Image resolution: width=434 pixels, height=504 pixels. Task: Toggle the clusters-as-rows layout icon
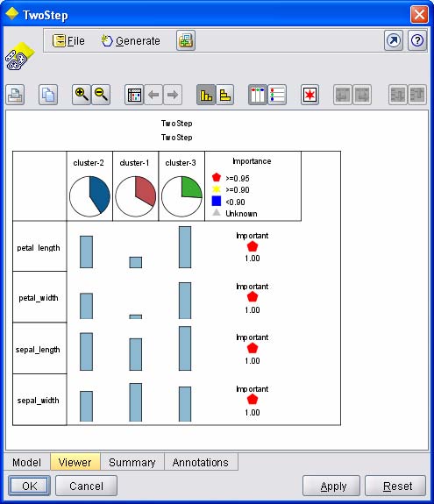[277, 95]
